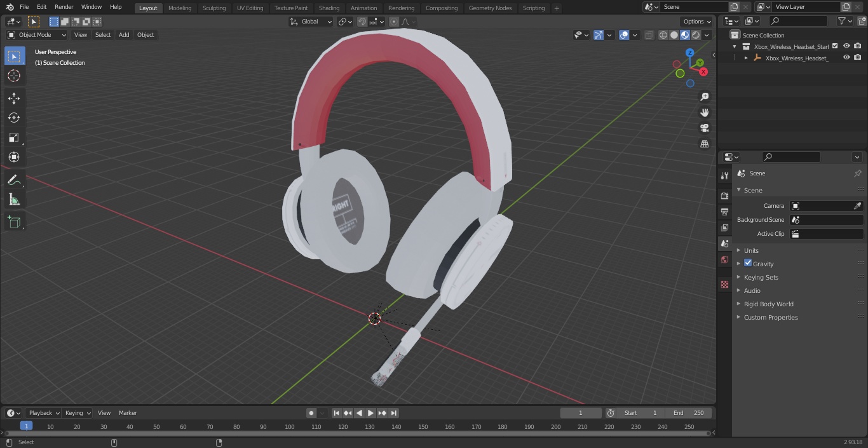Switch to the UV Editing workspace tab
Image resolution: width=868 pixels, height=448 pixels.
coord(250,8)
